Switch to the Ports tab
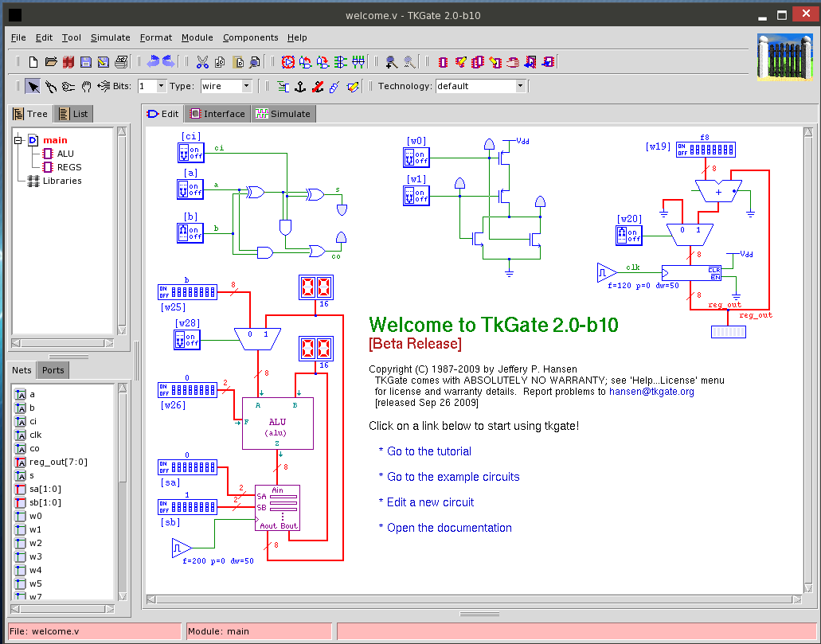Image resolution: width=821 pixels, height=644 pixels. click(x=53, y=370)
